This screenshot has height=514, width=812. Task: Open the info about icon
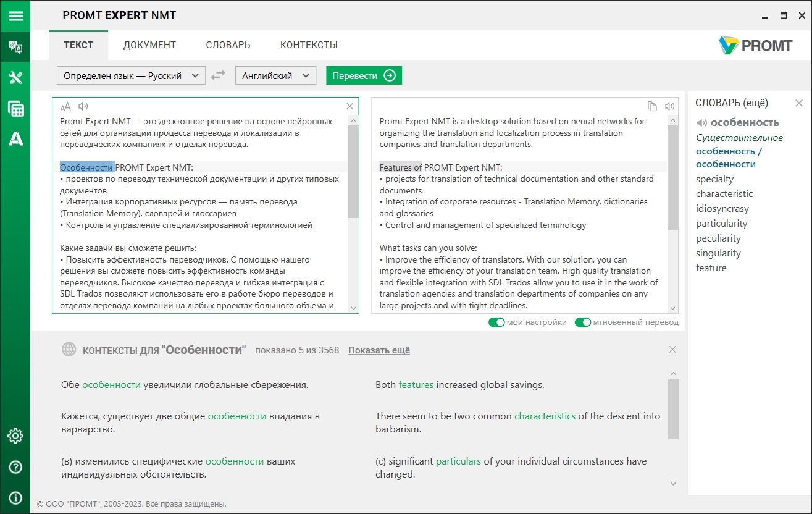(x=15, y=498)
